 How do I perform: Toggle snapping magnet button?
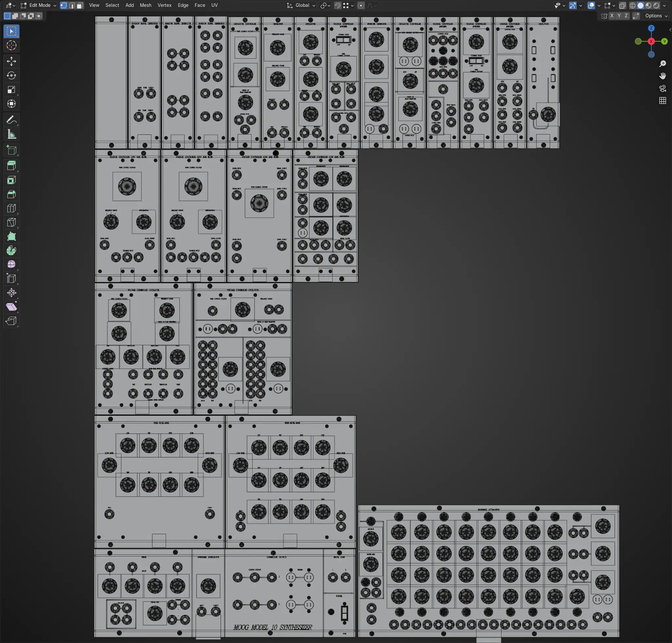(338, 6)
